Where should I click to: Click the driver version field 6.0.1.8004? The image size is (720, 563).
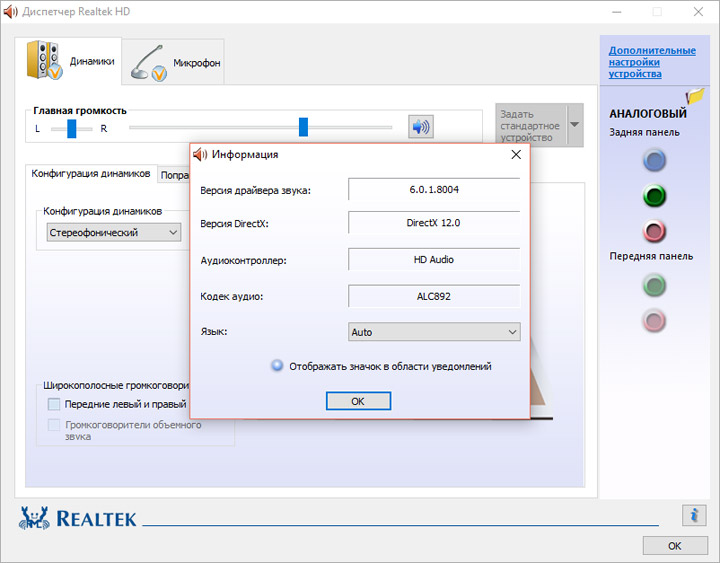[x=434, y=189]
